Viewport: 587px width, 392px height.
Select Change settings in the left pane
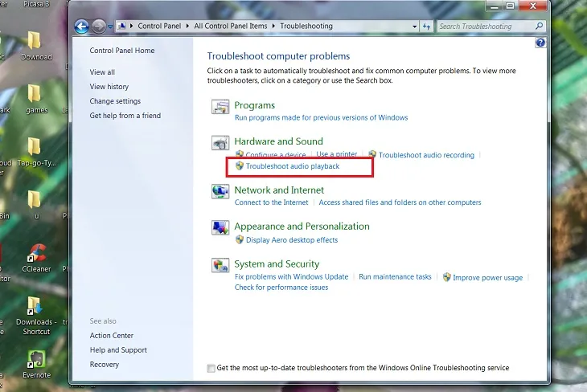[x=115, y=101]
